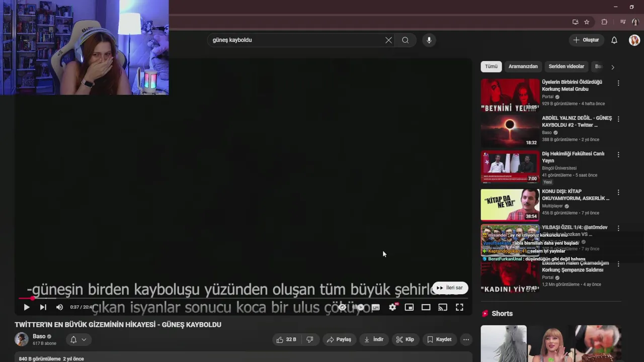
Task: Create a clip with Klip
Action: 405,339
